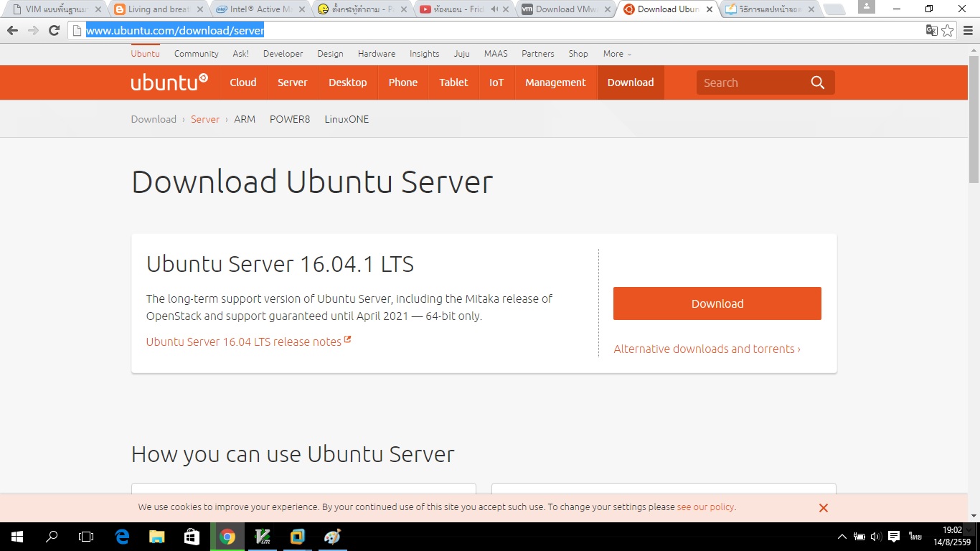Image resolution: width=980 pixels, height=551 pixels.
Task: Open the Ask! link in the top nav
Action: pyautogui.click(x=241, y=54)
